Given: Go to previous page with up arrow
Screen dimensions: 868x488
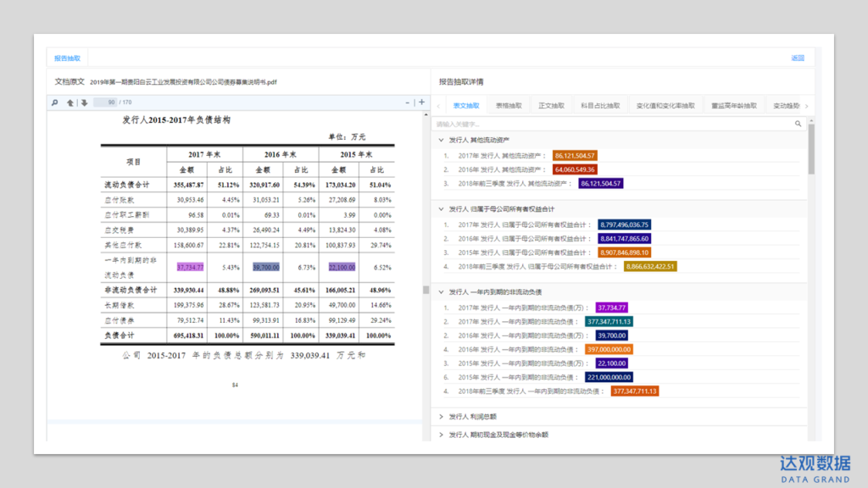Looking at the screenshot, I should coord(71,103).
